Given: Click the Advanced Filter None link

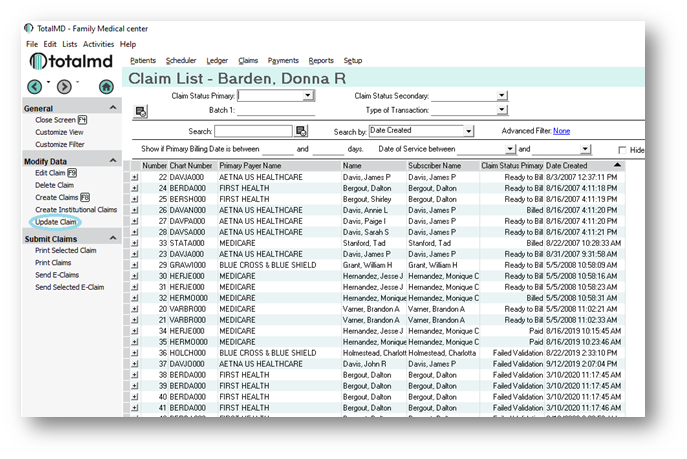Looking at the screenshot, I should pyautogui.click(x=561, y=131).
